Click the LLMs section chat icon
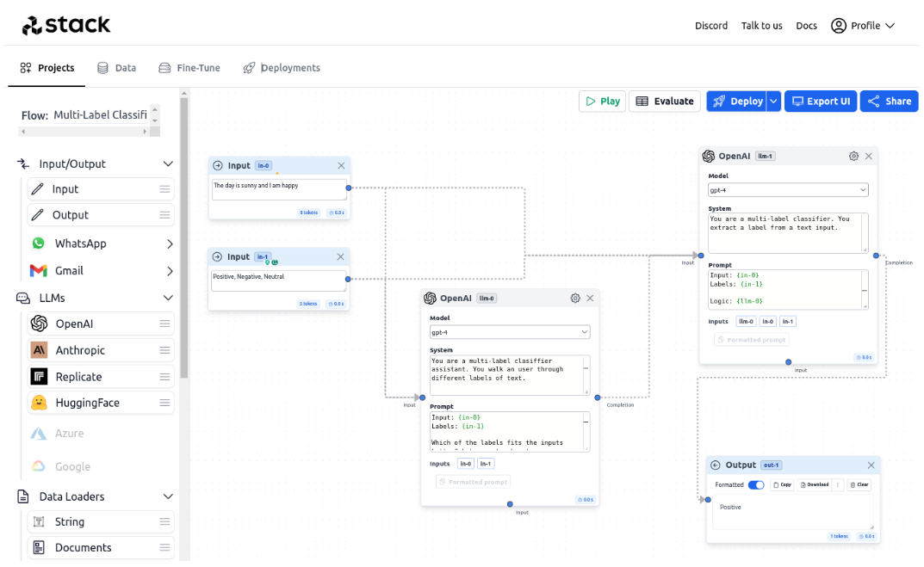This screenshot has height=567, width=924. coord(23,299)
